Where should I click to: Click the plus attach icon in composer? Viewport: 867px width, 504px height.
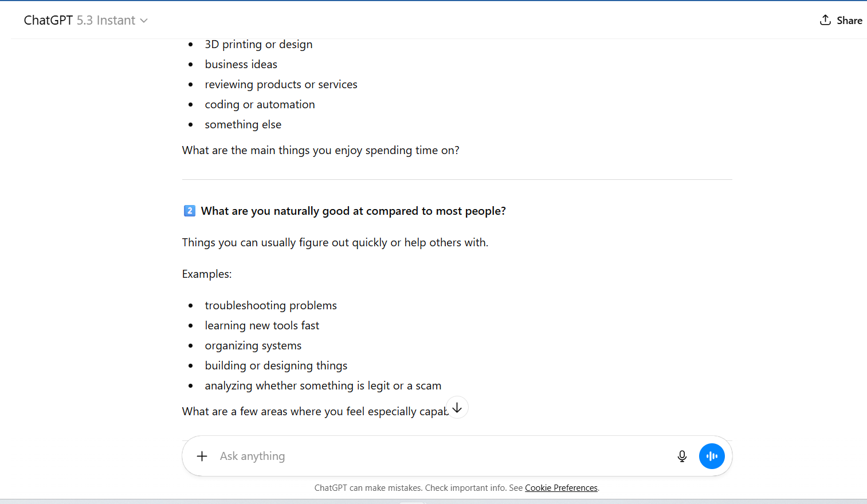[202, 456]
